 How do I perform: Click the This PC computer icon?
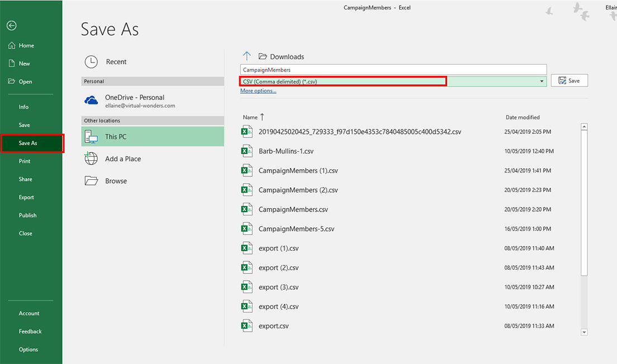(91, 136)
